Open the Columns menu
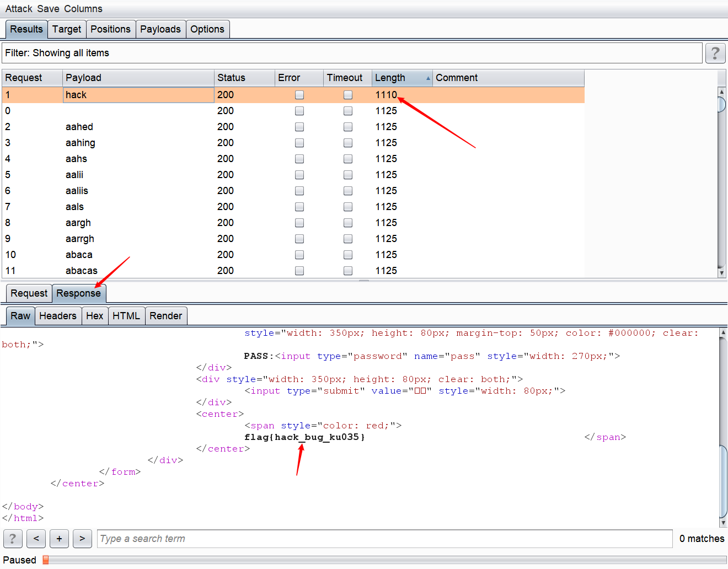Image resolution: width=728 pixels, height=569 pixels. point(83,9)
